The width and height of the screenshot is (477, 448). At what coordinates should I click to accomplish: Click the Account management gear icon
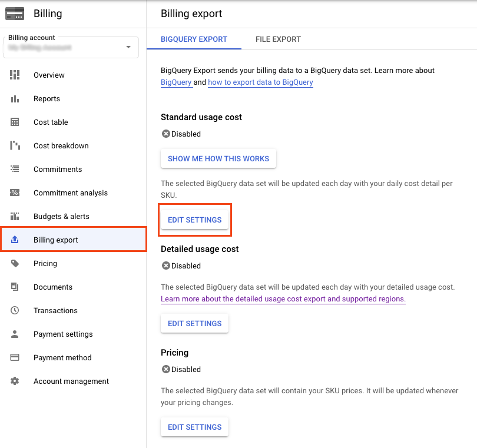point(15,381)
